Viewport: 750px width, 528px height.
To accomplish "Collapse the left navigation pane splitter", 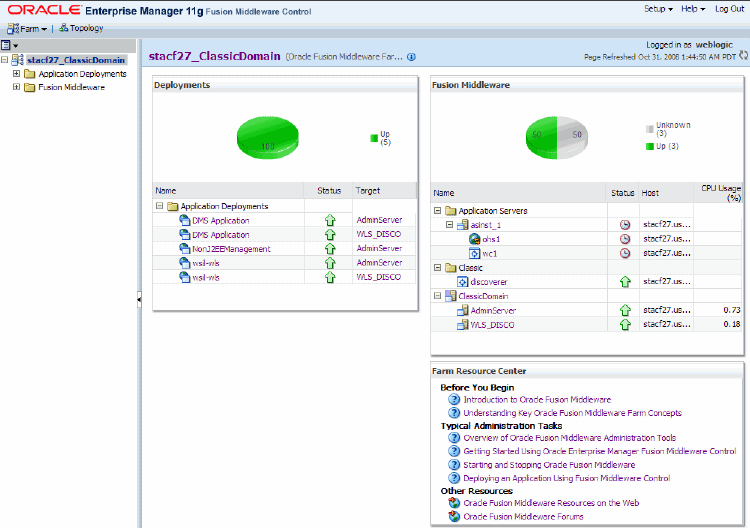I will [139, 299].
